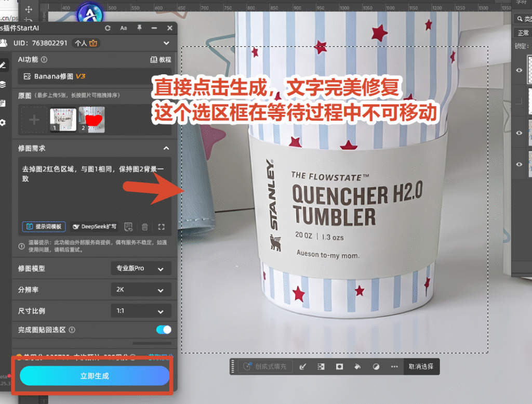This screenshot has height=404, width=532.
Task: Click the refresh icon in StartAI header
Action: [x=108, y=28]
